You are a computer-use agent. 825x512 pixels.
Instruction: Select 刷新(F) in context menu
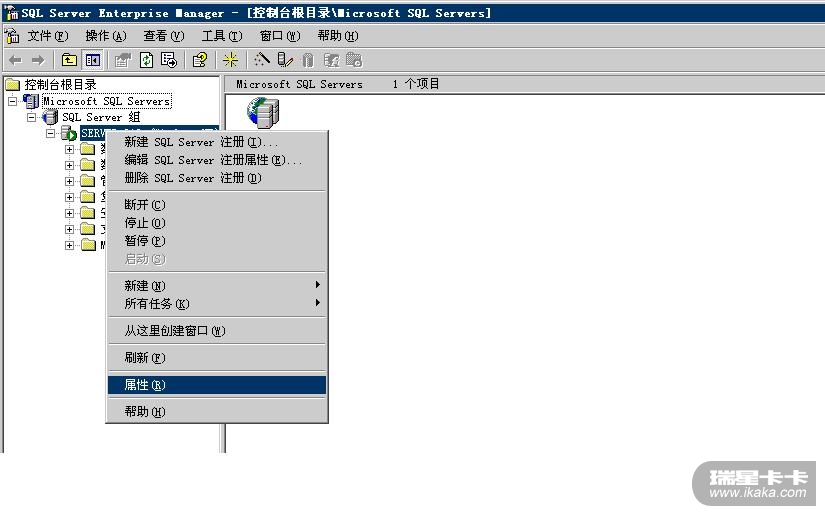click(217, 358)
